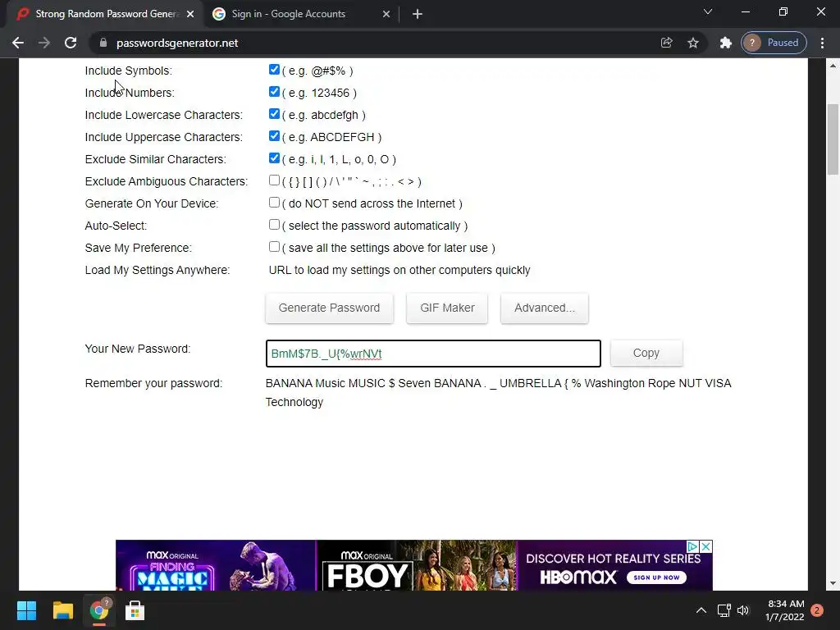Click the forward navigation arrow
840x630 pixels.
click(44, 43)
